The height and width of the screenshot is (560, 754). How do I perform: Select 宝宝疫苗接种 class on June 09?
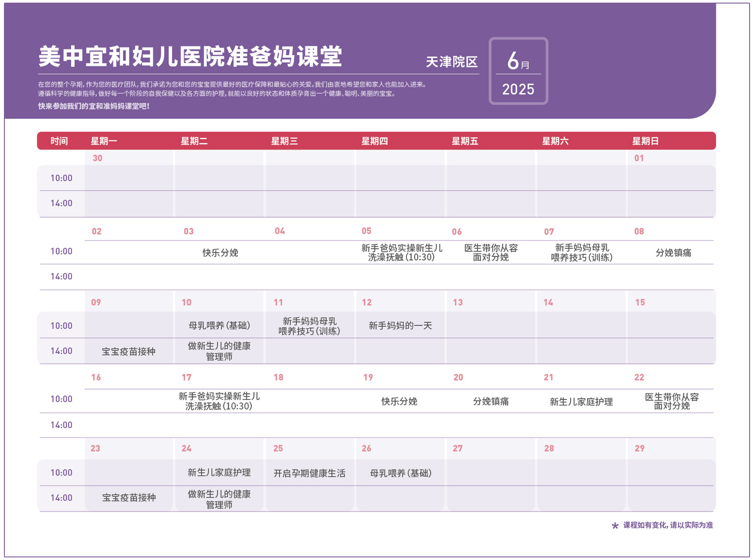(x=129, y=352)
